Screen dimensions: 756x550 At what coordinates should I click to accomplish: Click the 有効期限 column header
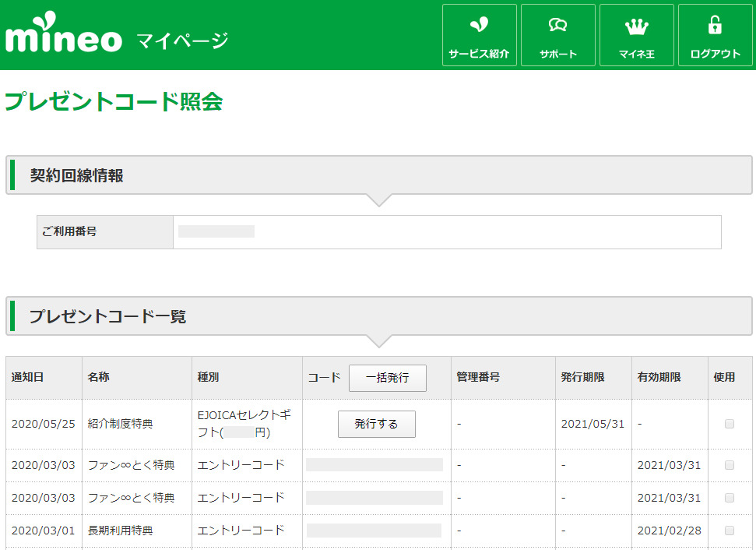tap(659, 377)
